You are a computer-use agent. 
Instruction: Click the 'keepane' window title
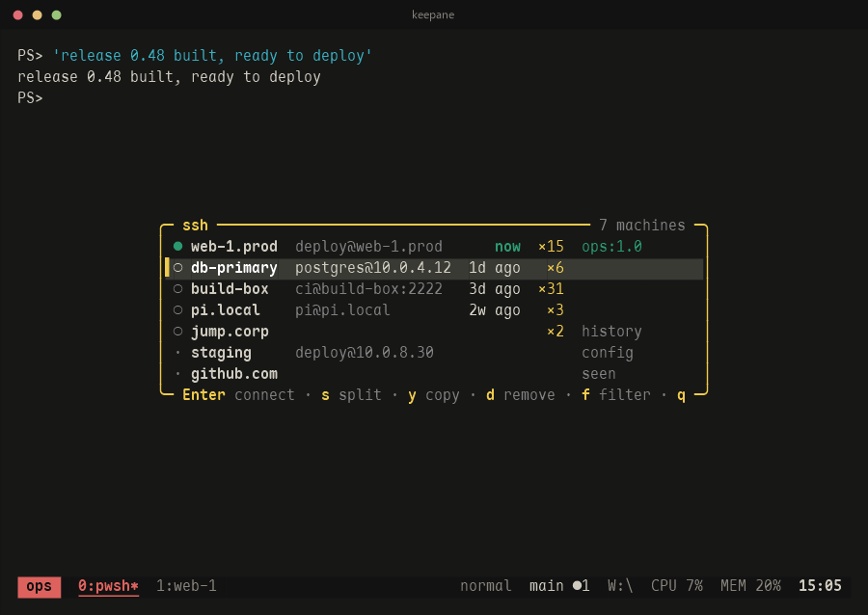click(x=433, y=14)
